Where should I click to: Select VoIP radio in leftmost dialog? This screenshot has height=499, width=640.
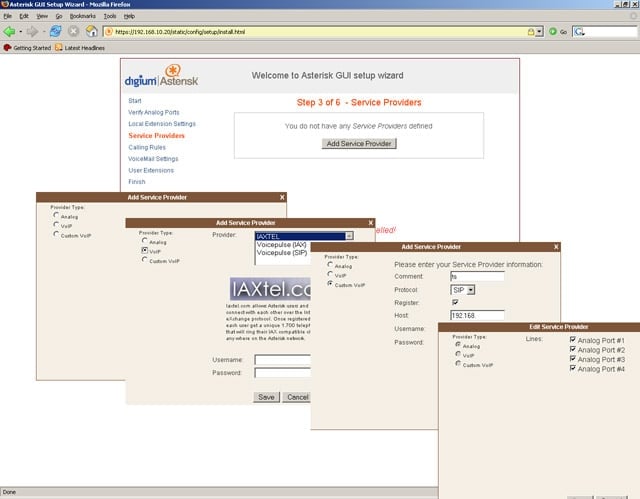(x=56, y=224)
